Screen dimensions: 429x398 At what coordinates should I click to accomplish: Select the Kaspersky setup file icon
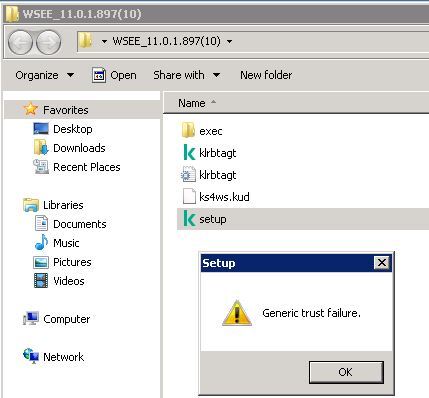189,219
